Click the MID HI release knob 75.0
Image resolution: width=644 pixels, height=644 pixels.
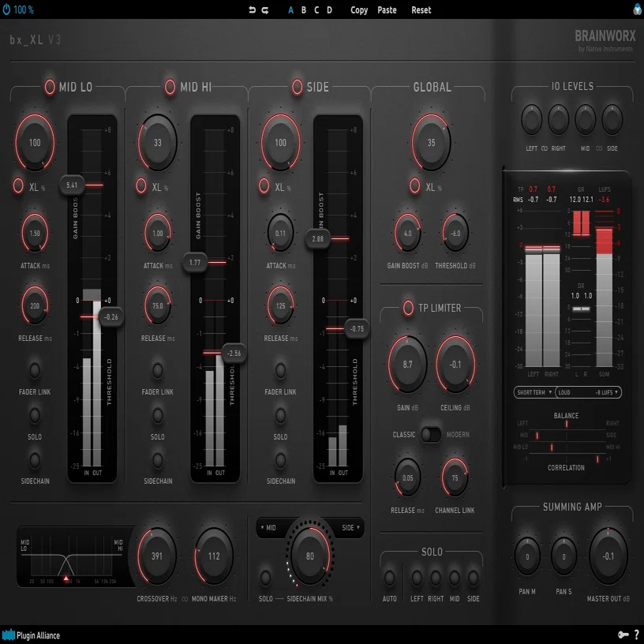click(158, 305)
